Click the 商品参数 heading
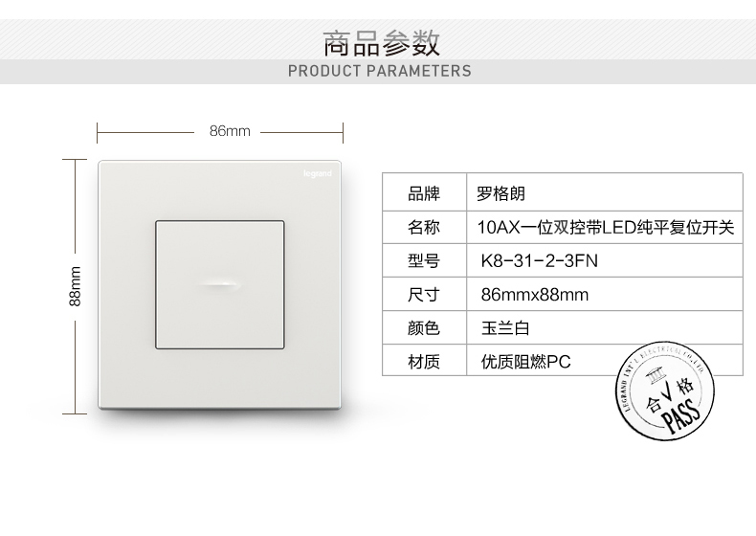This screenshot has width=756, height=536. pos(380,42)
